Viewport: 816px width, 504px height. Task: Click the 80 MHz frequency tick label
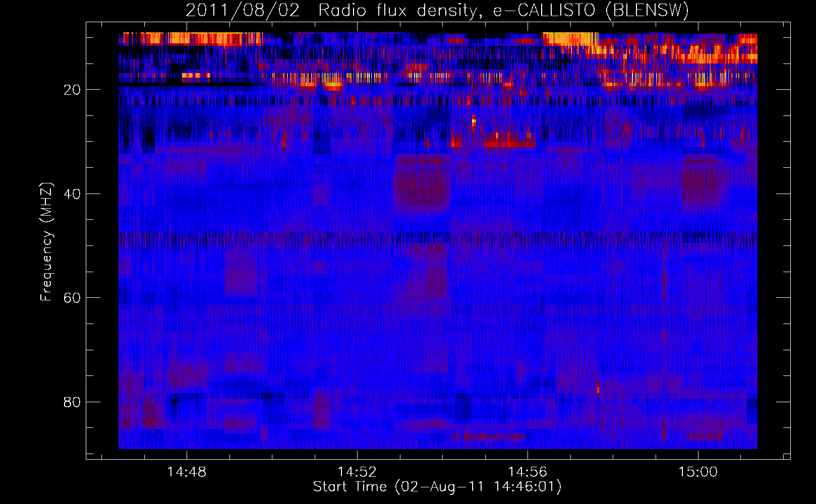tap(72, 402)
